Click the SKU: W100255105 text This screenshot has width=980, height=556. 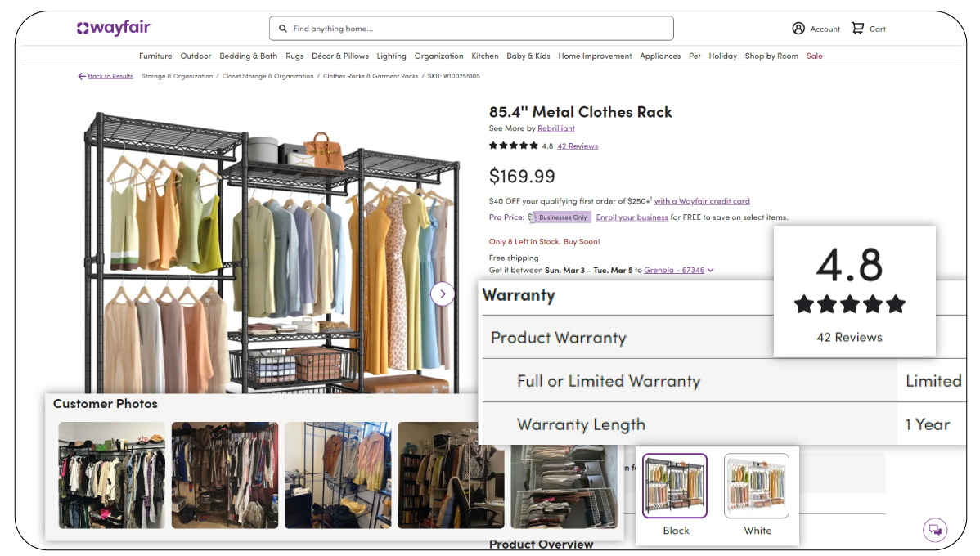tap(454, 76)
